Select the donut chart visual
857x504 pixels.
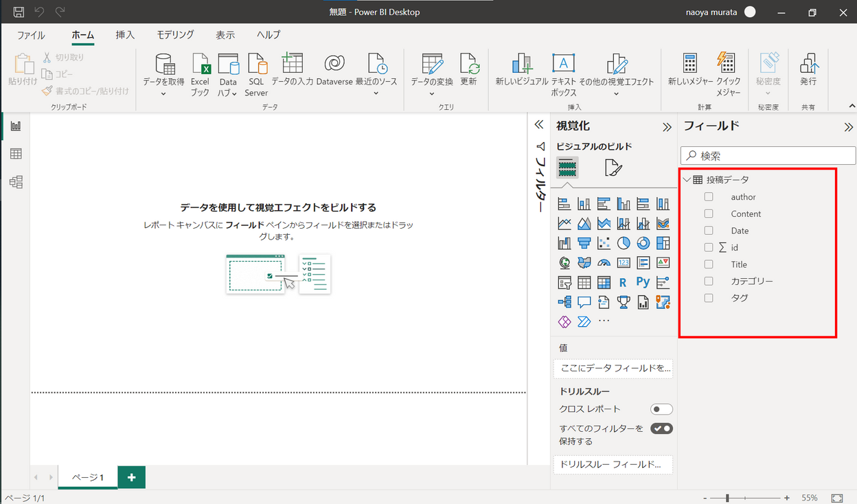point(643,243)
